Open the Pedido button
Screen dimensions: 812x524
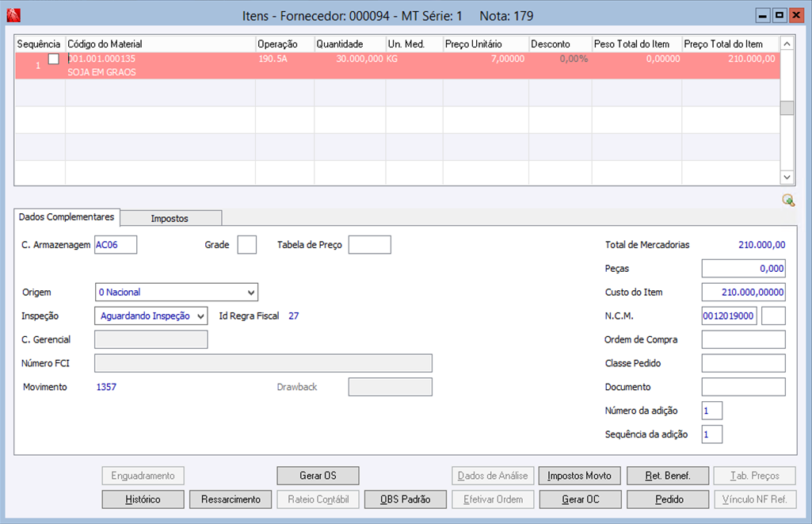669,499
